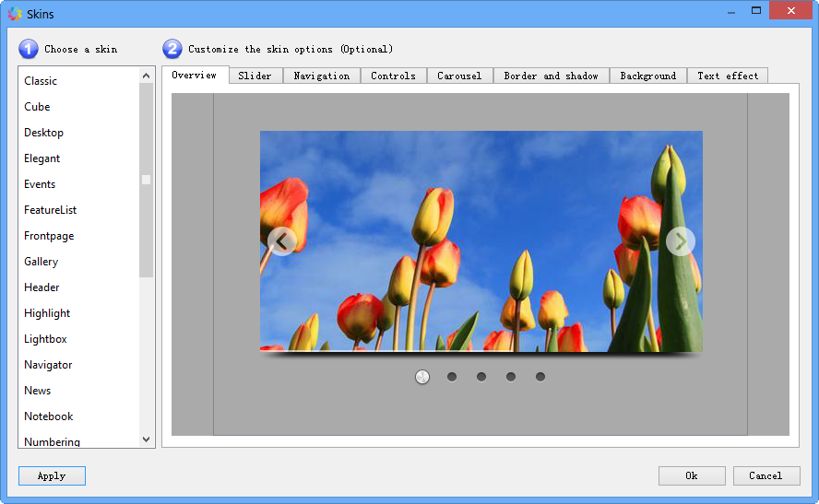This screenshot has height=504, width=819.
Task: Select the third slide navigation bullet
Action: [481, 377]
